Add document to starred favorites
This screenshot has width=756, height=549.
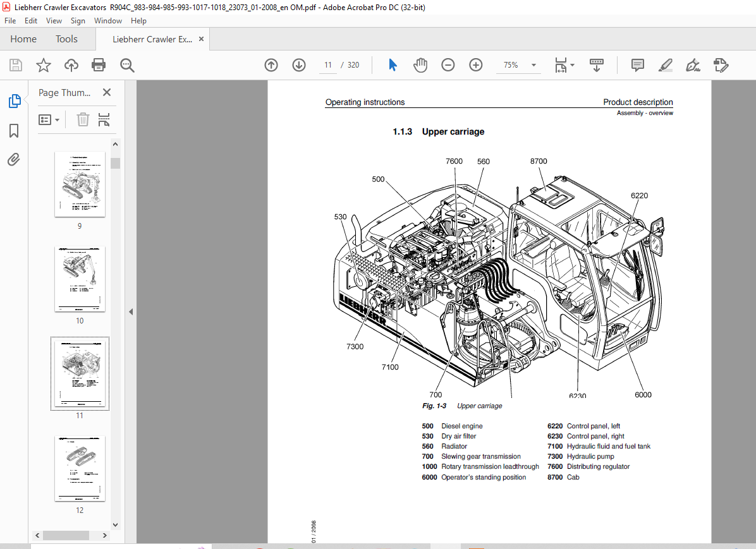tap(44, 65)
